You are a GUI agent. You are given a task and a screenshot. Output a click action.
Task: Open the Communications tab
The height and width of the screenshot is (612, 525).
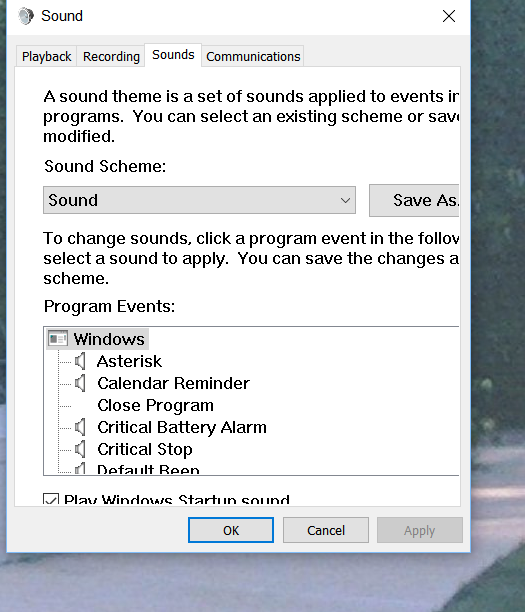click(x=253, y=57)
